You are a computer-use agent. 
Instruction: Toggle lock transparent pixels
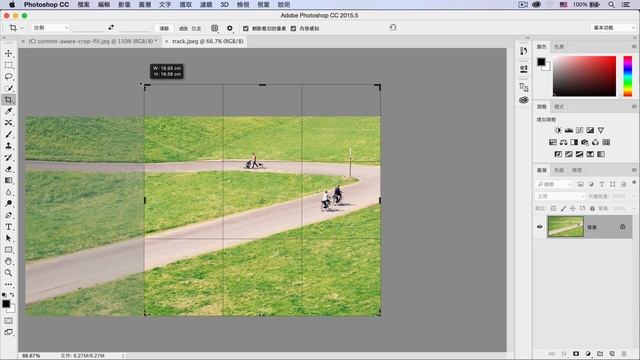tap(553, 208)
